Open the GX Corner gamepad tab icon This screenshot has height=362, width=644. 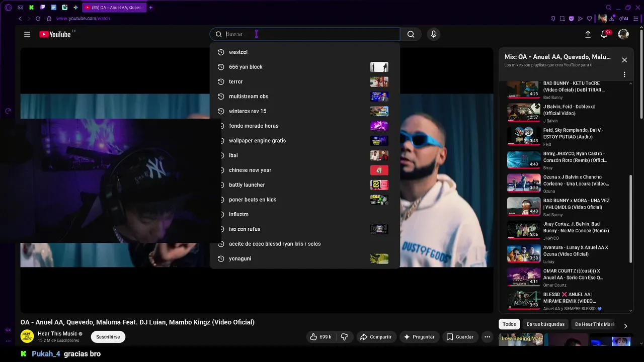click(x=20, y=8)
